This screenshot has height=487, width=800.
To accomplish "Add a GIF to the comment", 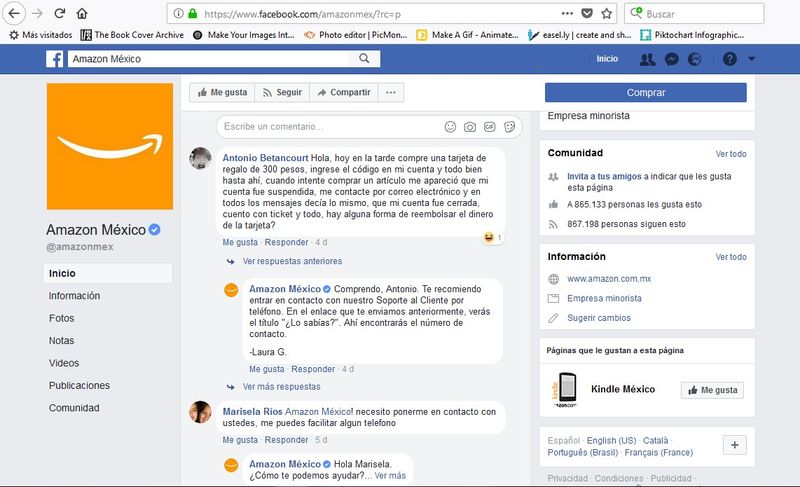I will click(x=490, y=127).
